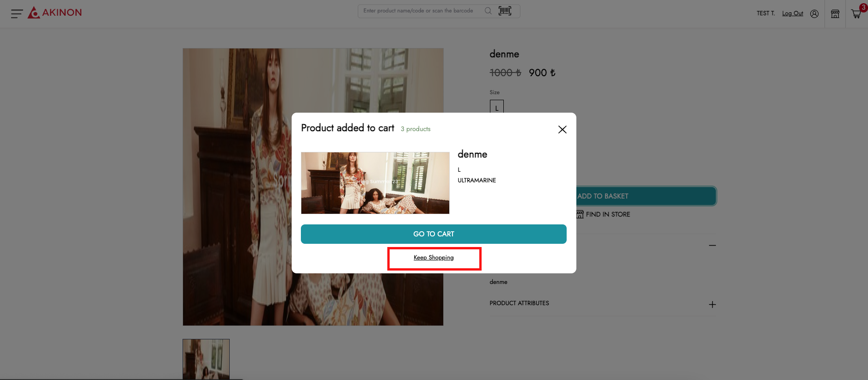The height and width of the screenshot is (380, 868).
Task: Go to cart from the popup
Action: [434, 234]
